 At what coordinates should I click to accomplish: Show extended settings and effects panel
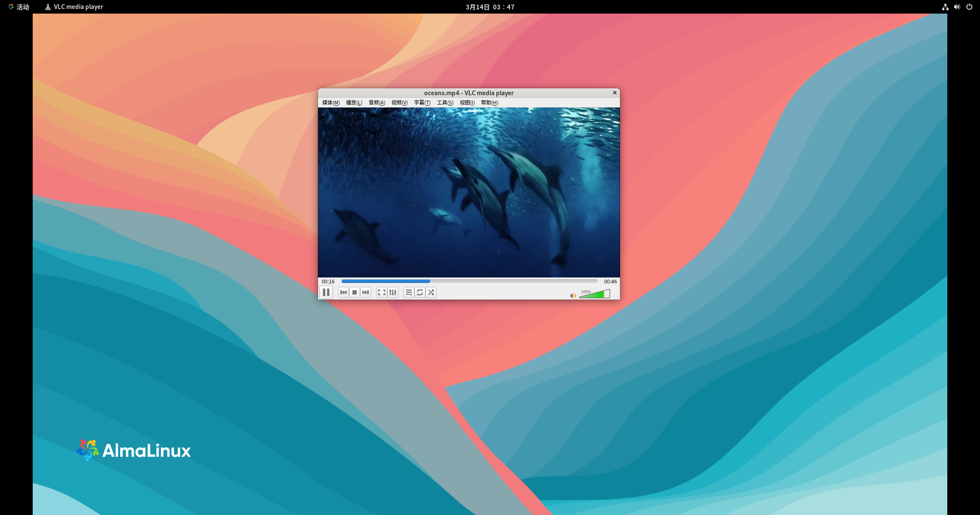[x=393, y=292]
